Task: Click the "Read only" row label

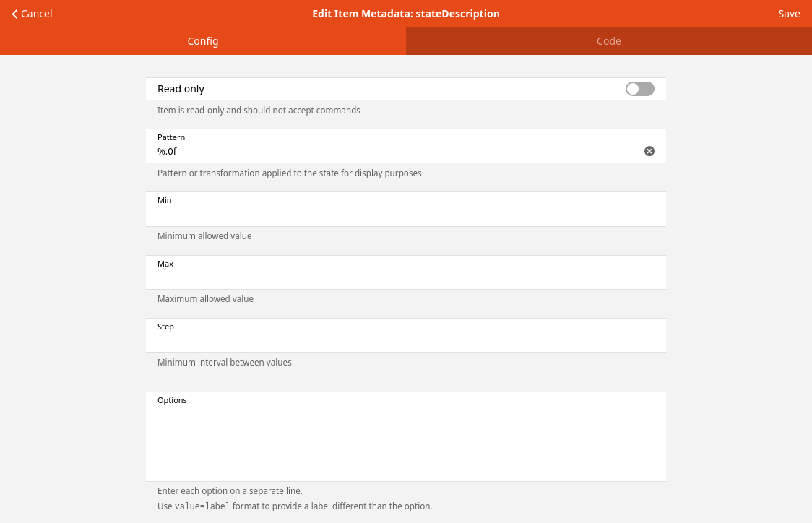Action: 181,89
